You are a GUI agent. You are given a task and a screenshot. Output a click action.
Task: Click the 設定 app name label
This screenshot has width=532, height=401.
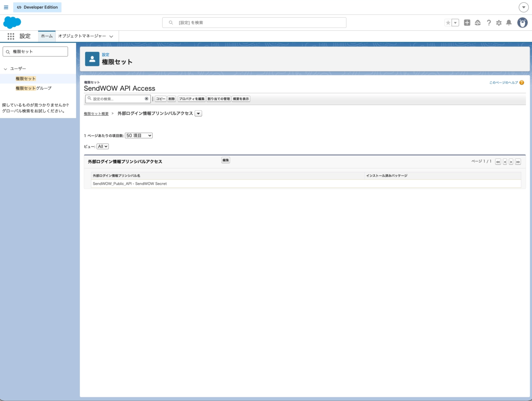(25, 36)
